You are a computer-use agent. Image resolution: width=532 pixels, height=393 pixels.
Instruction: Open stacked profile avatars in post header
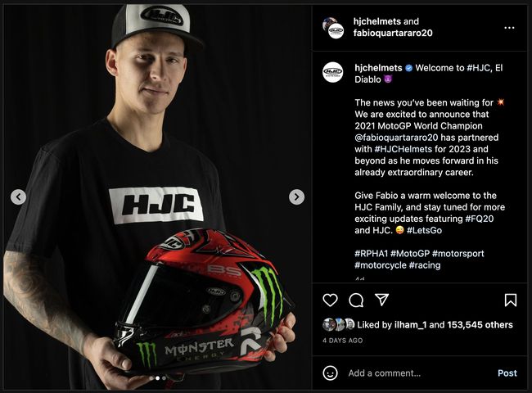333,28
